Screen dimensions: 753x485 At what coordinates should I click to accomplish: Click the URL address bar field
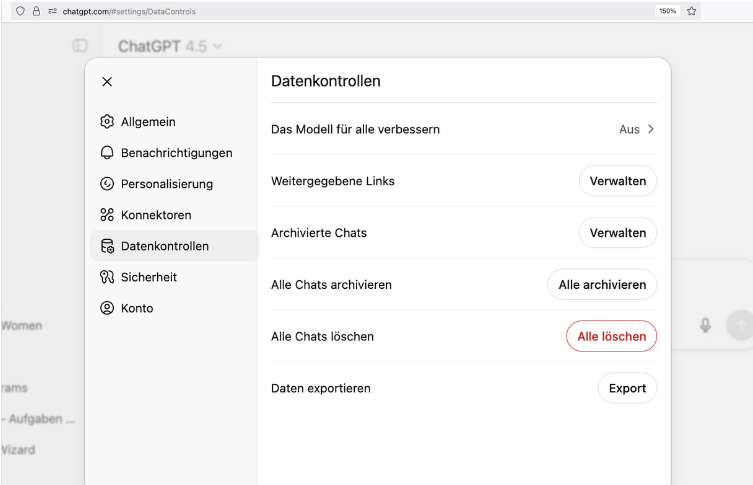click(x=355, y=11)
